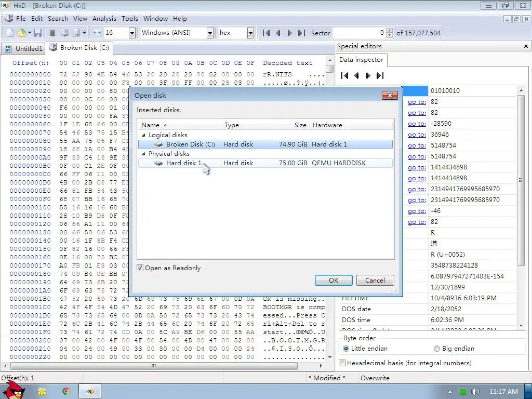Switch to the Untitled1 tab
Screen dimensions: 532x399
pos(24,48)
